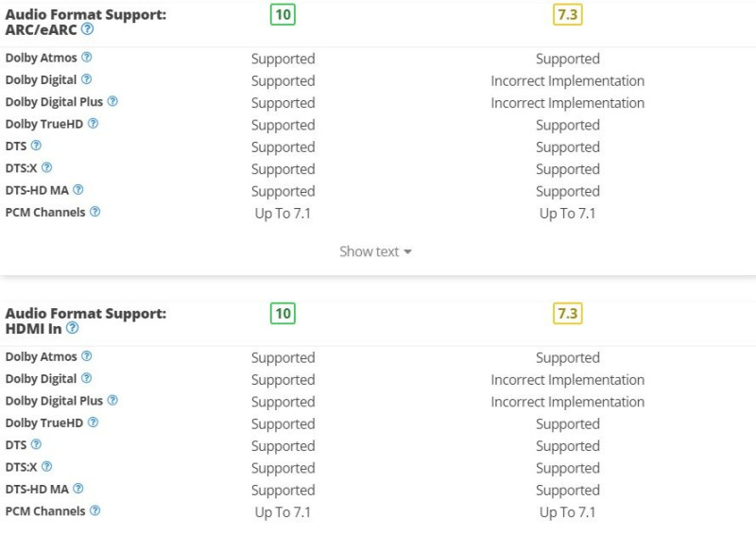Click Dolby Atmos help icon in HDMI In section
Screen dimensions: 756x535
click(x=86, y=356)
